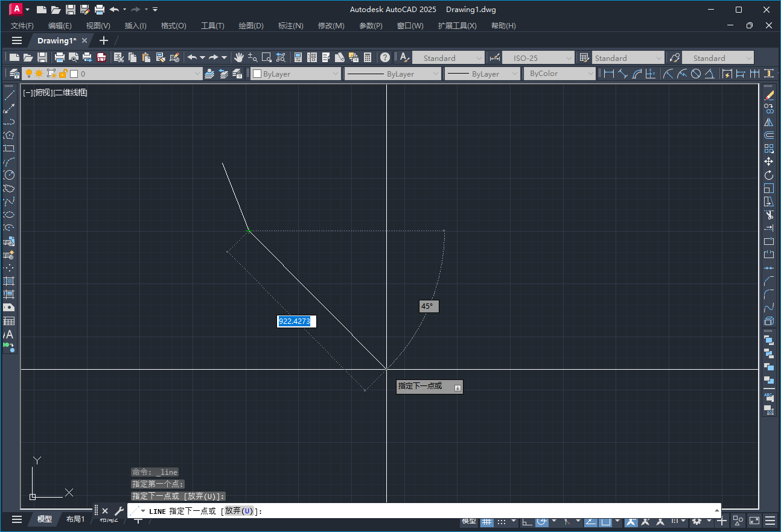Image resolution: width=781 pixels, height=532 pixels.
Task: Open the 编辑(E) menu
Action: [60, 26]
